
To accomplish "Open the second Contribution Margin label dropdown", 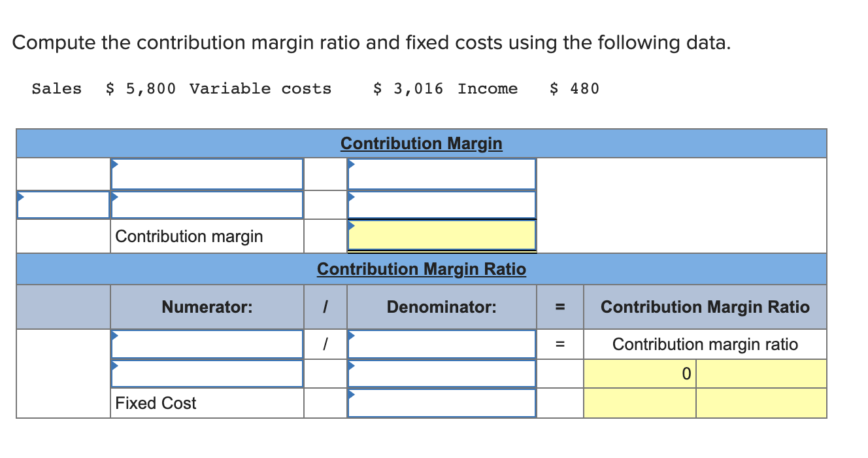I will [207, 204].
